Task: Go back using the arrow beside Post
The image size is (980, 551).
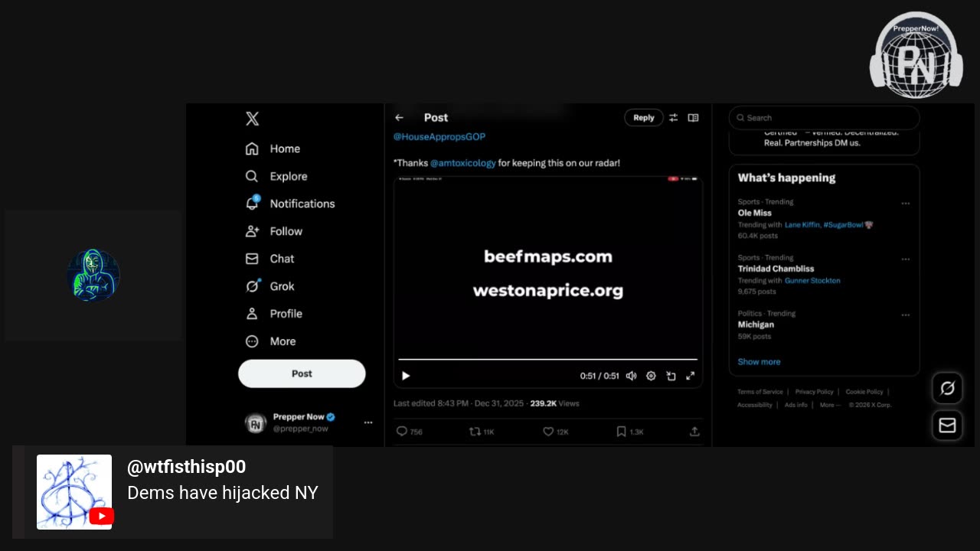Action: tap(399, 118)
